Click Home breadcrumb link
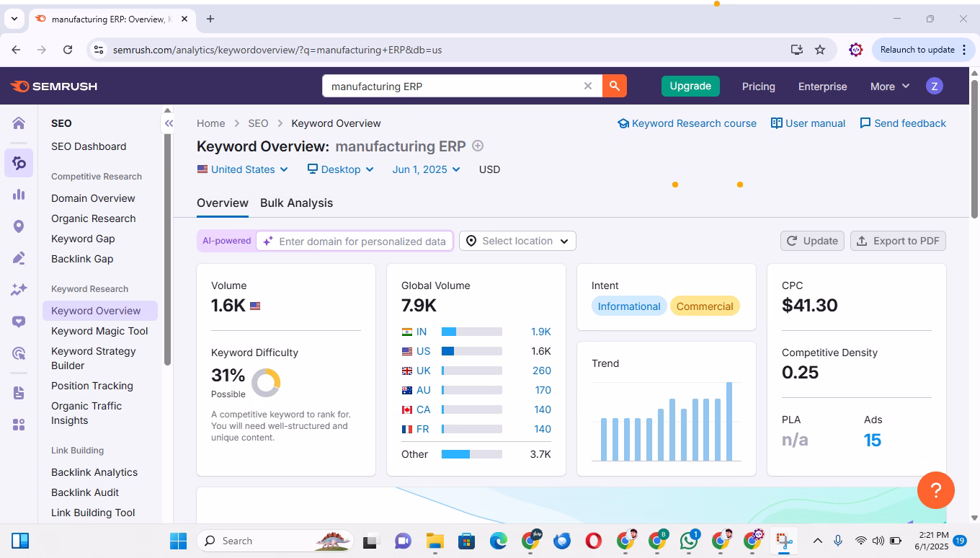Screen dimensions: 980x558 [211, 123]
